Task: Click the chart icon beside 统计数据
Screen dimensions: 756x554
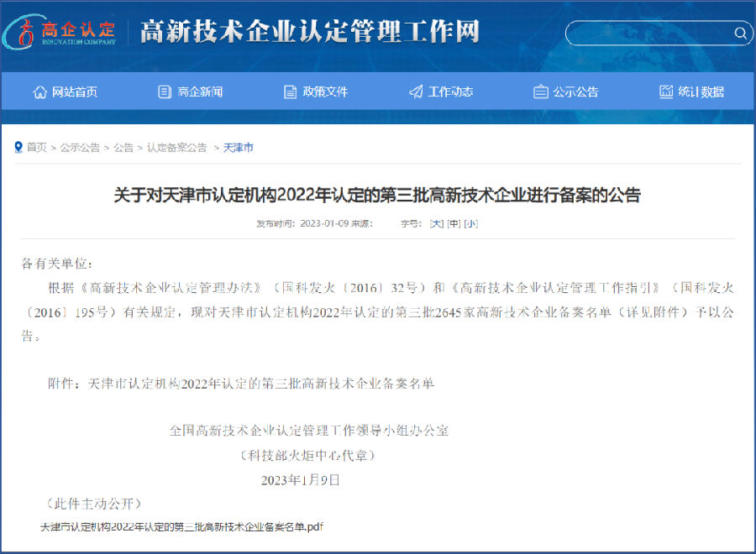Action: (666, 92)
